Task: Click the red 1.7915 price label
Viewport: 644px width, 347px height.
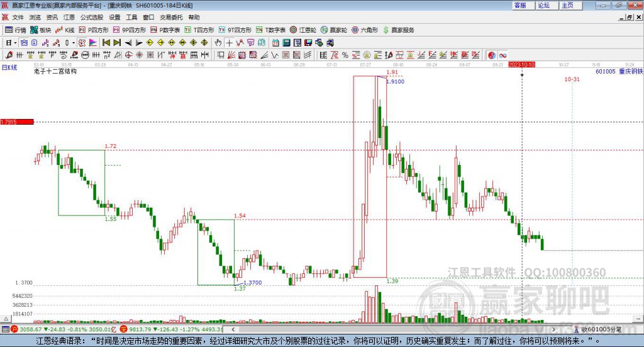Action: coord(17,122)
